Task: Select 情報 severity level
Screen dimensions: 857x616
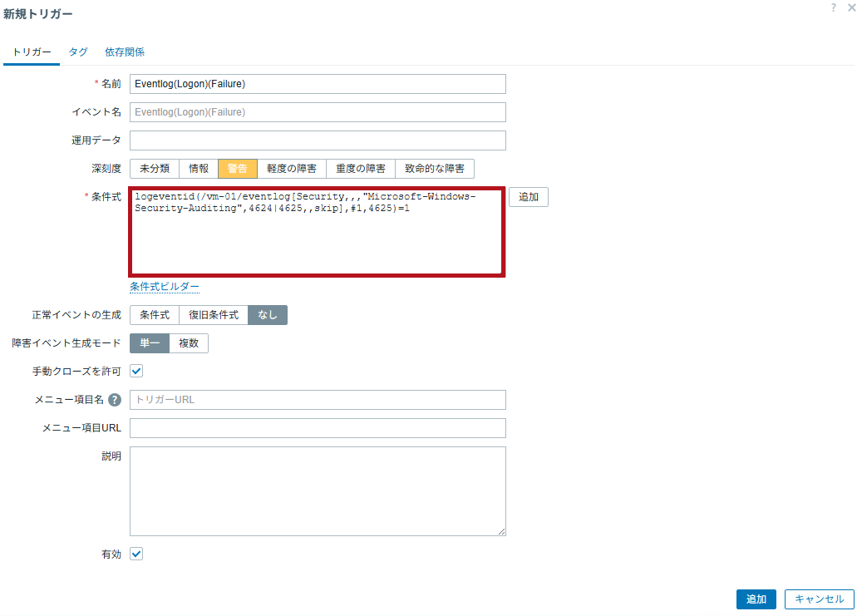Action: 199,169
